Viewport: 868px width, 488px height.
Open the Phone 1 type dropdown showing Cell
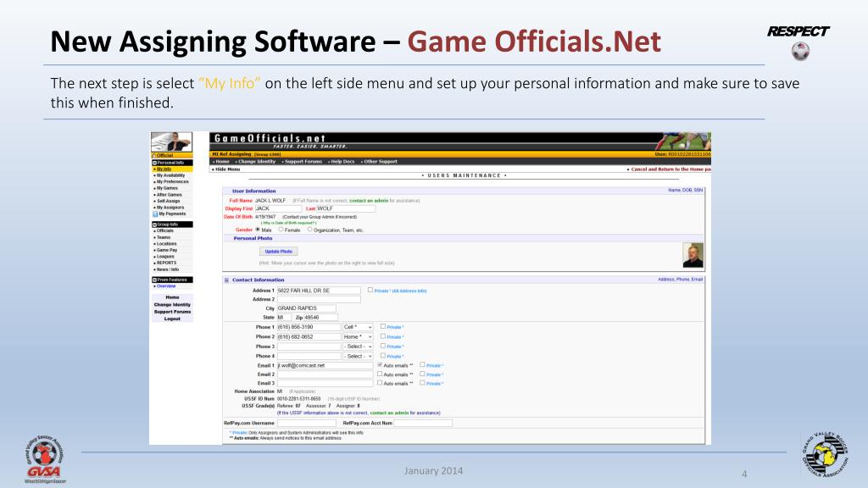358,327
